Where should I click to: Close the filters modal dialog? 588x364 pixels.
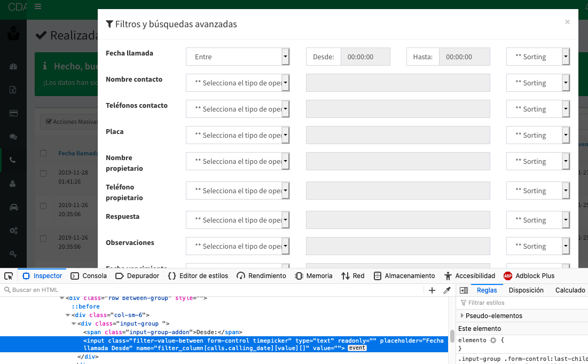click(567, 22)
